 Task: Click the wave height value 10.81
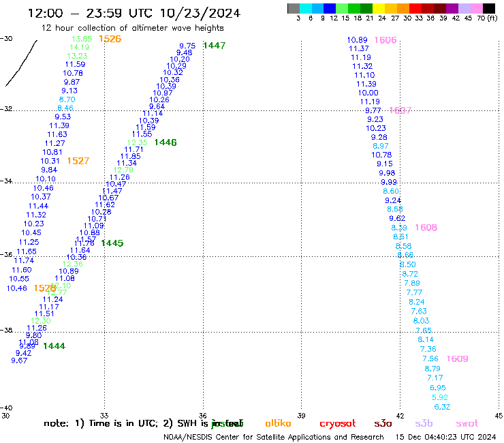click(52, 152)
